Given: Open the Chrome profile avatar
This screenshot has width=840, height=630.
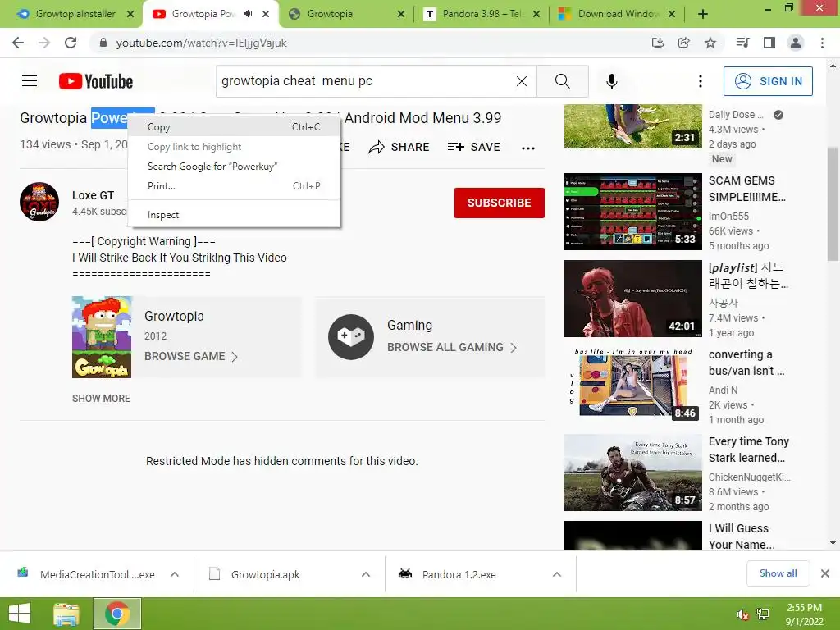Looking at the screenshot, I should click(x=796, y=43).
